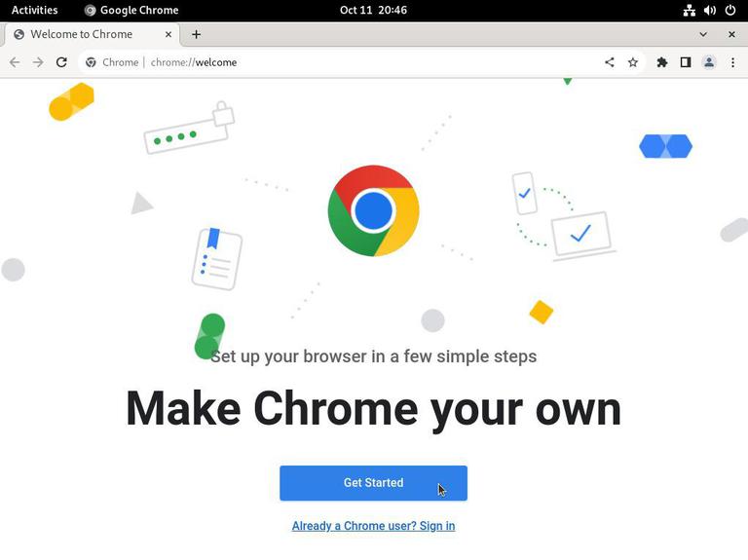
Task: Open the Chrome three-dot menu
Action: (x=732, y=62)
